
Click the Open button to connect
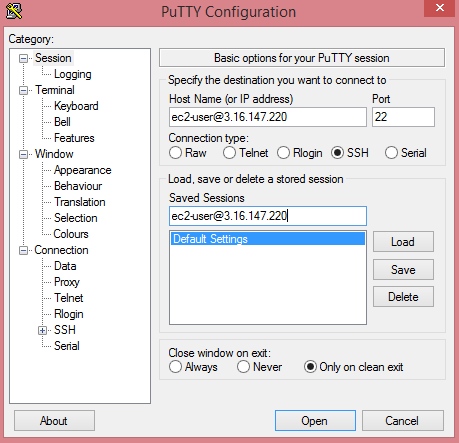pyautogui.click(x=315, y=421)
